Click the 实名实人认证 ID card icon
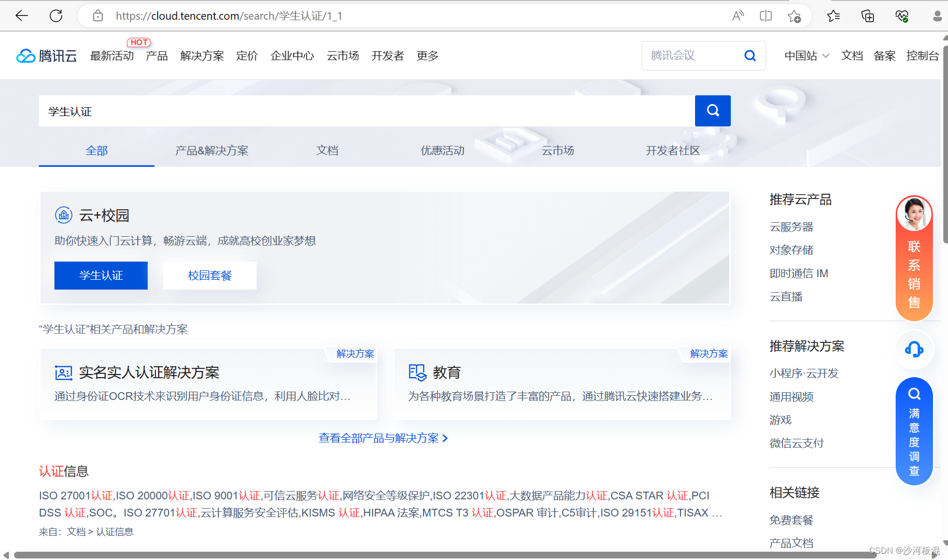Screen dimensions: 948x560 pyautogui.click(x=64, y=372)
